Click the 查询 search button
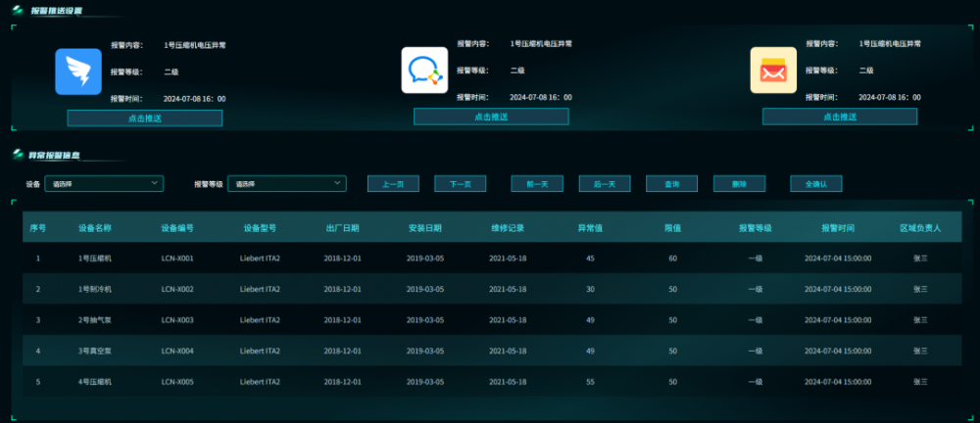 coord(672,184)
